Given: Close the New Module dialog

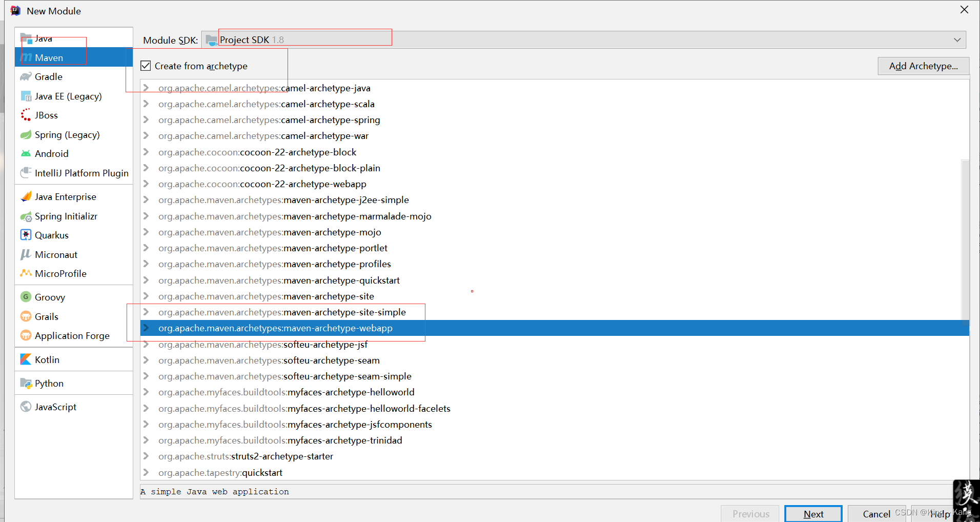Looking at the screenshot, I should pos(964,10).
